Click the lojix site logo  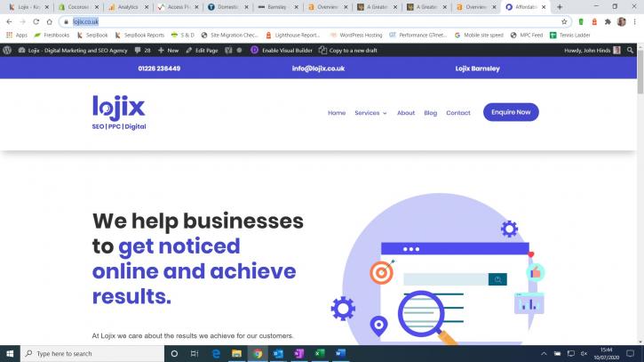point(119,112)
